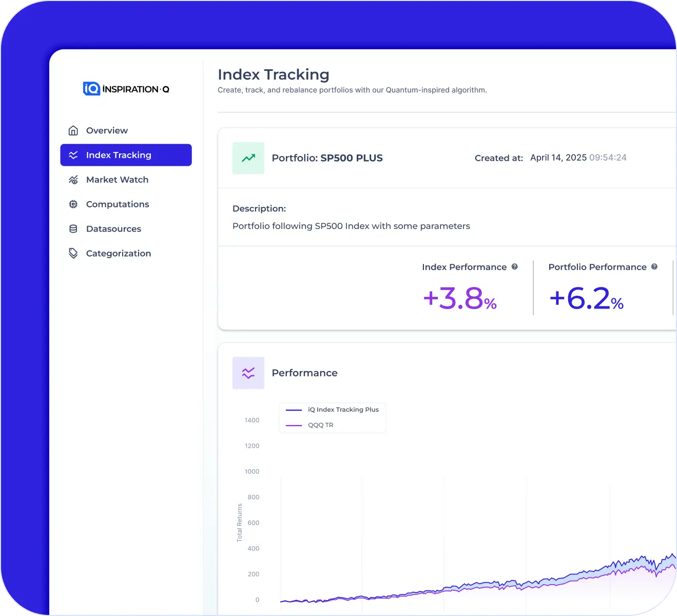Click the Computations chip icon

[x=73, y=204]
